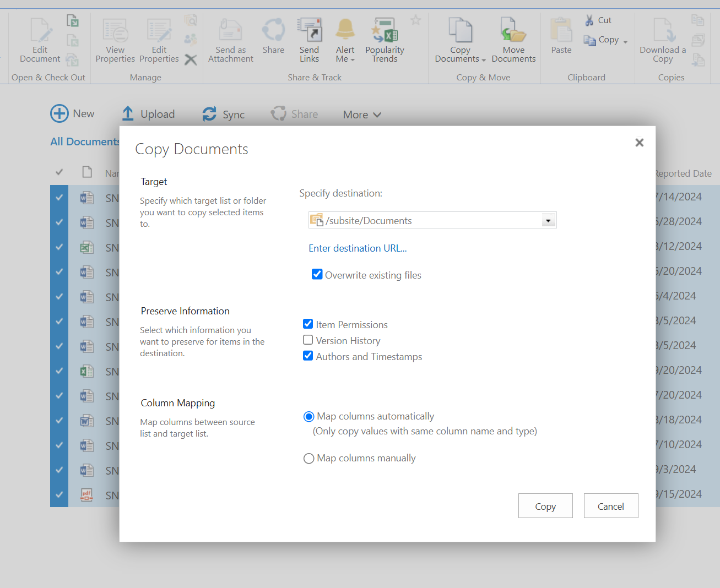The width and height of the screenshot is (720, 588).
Task: Uncheck Authors and Timestamps
Action: pos(308,356)
